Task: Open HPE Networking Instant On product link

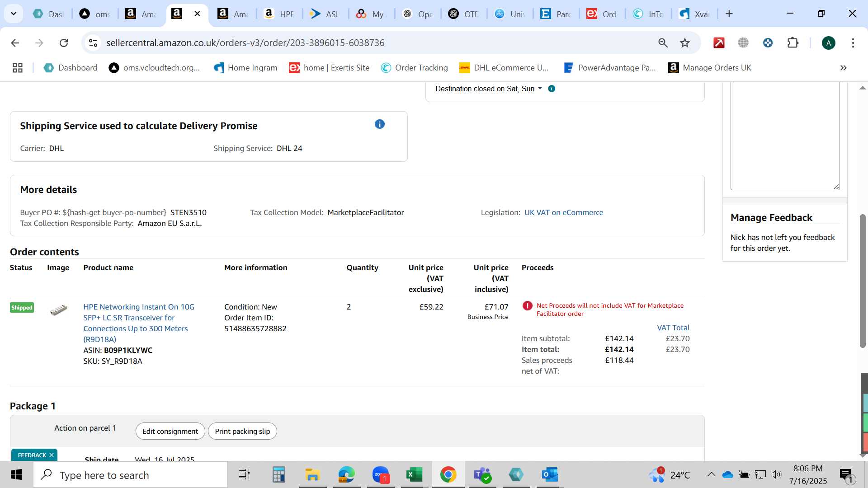Action: click(x=139, y=323)
